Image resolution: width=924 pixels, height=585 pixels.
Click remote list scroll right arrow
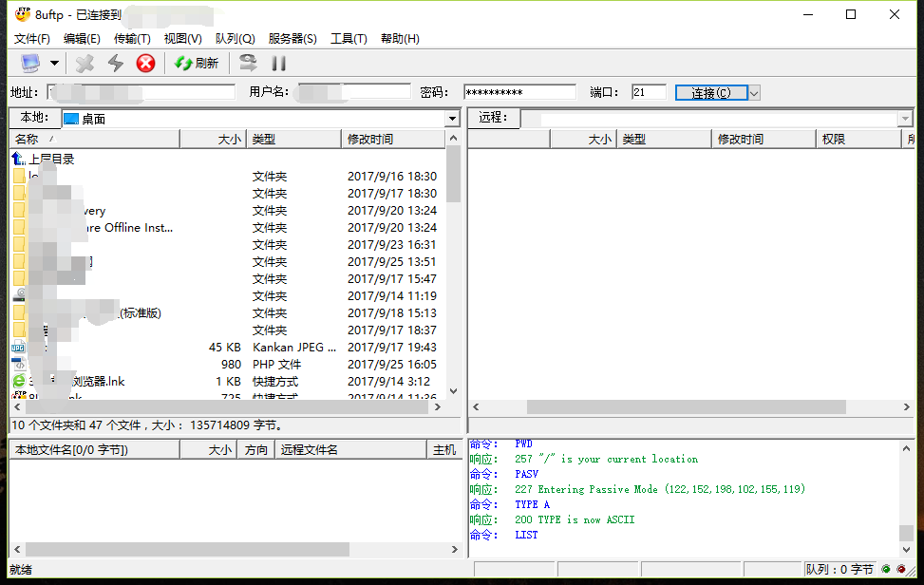906,407
